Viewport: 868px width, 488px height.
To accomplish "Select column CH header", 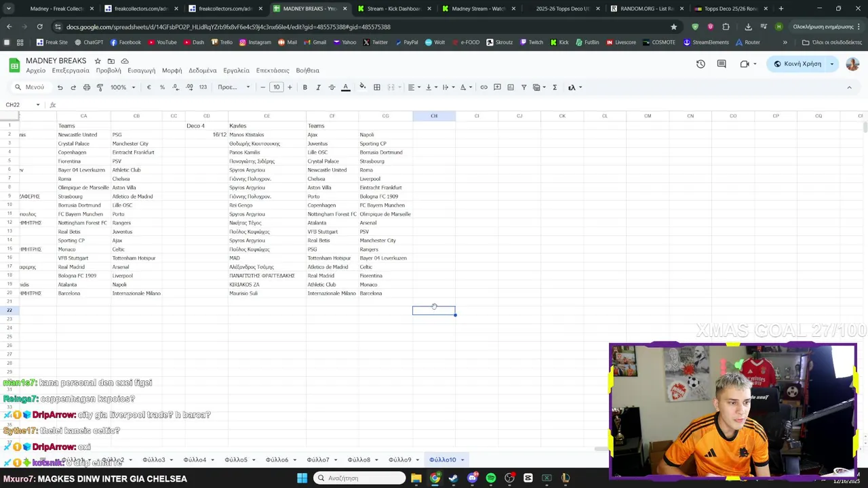I will (434, 116).
